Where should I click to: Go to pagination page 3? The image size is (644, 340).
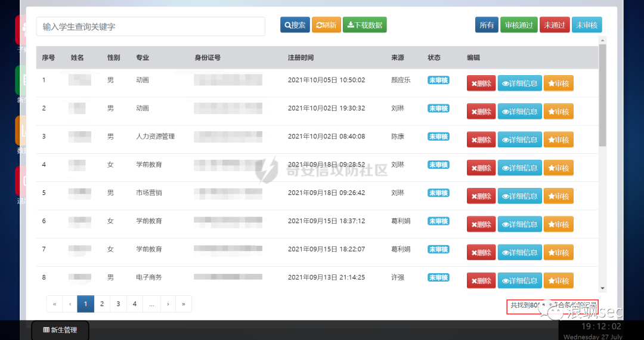[x=118, y=304]
